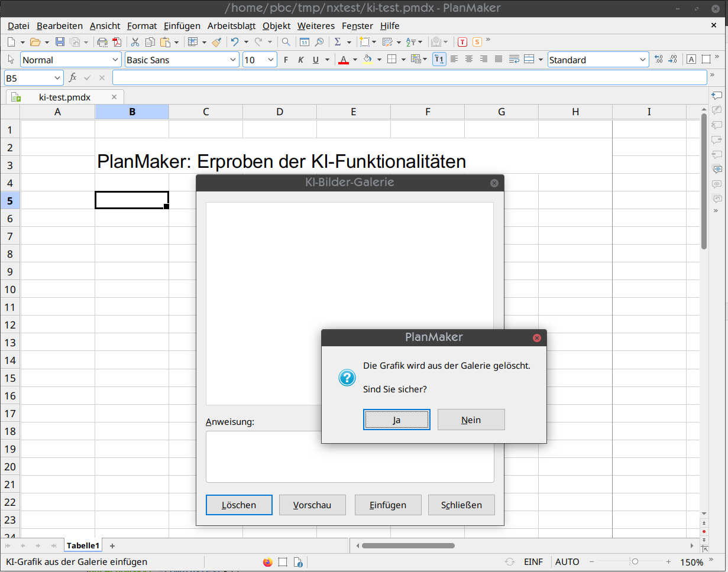728x572 pixels.
Task: Click the zoom in plus icon
Action: point(668,561)
